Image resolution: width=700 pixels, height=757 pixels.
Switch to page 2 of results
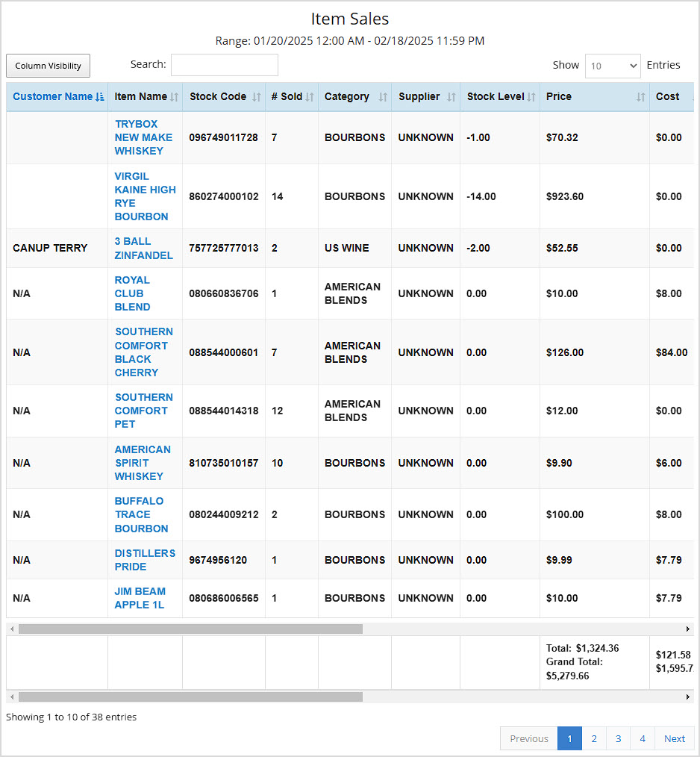[593, 738]
